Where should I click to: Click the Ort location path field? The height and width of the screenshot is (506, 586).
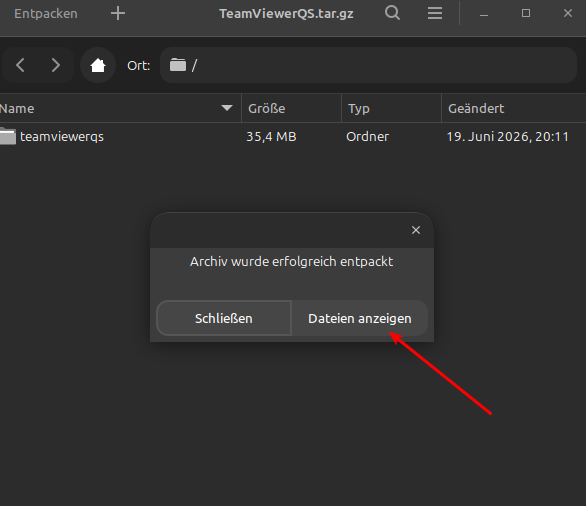pyautogui.click(x=368, y=65)
